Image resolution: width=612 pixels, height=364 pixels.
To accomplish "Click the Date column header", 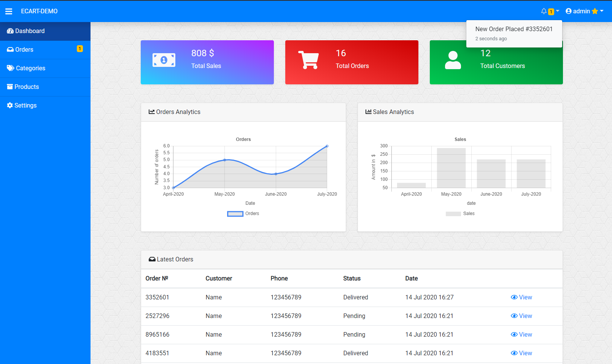I will [x=412, y=279].
